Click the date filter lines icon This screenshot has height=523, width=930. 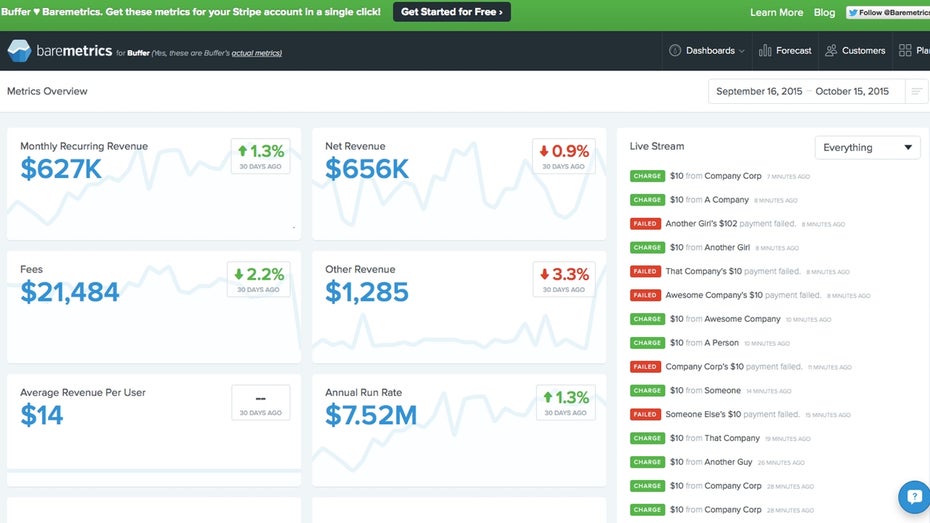click(917, 91)
